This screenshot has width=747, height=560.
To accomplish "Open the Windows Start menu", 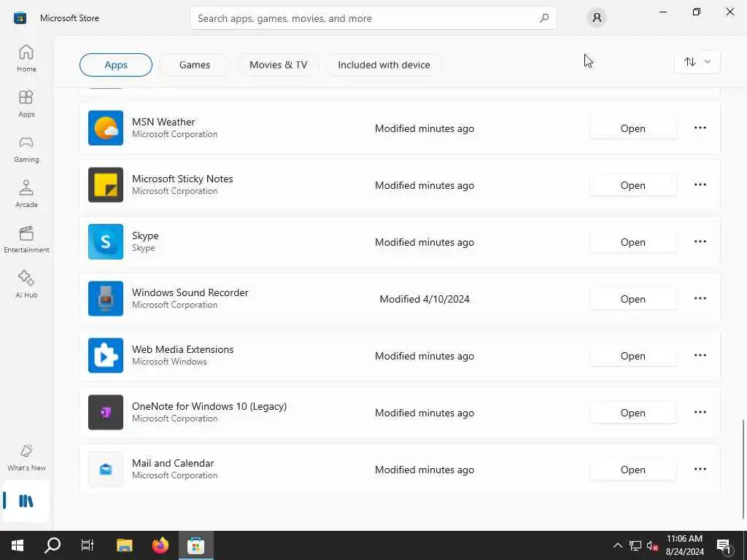I will coord(18,545).
